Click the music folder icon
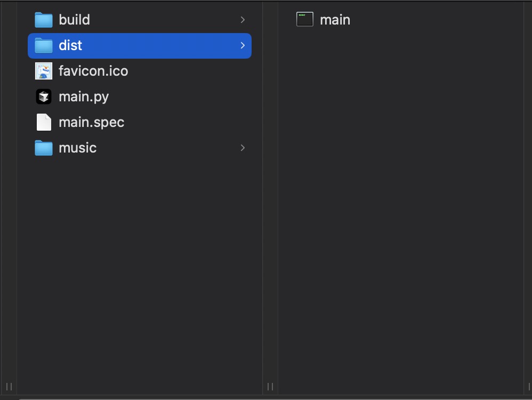The height and width of the screenshot is (400, 532). pos(43,148)
